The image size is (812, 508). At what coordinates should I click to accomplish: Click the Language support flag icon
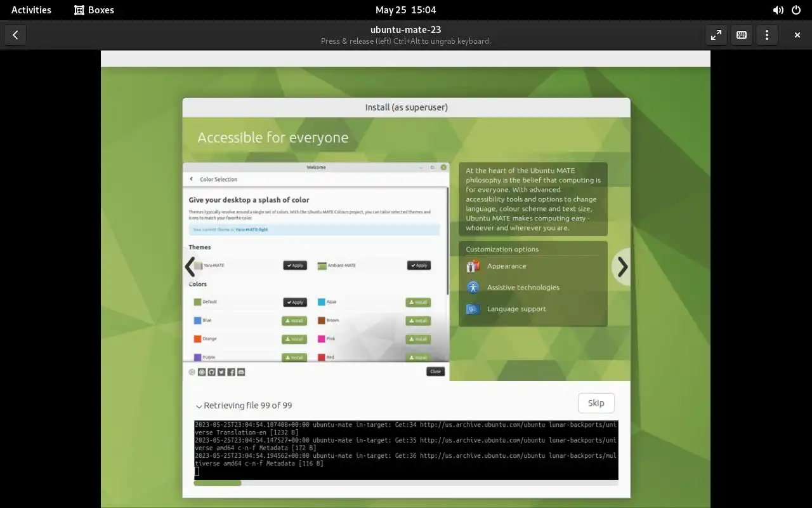click(473, 309)
